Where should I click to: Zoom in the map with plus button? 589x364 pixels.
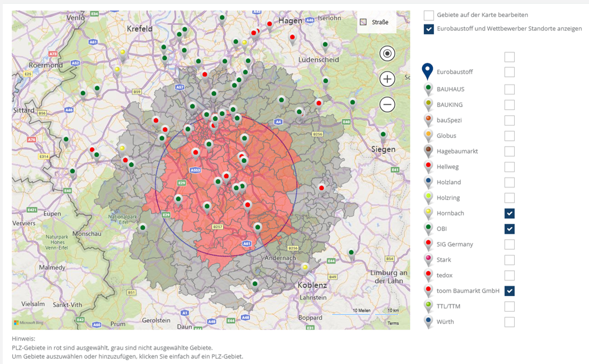tap(387, 79)
